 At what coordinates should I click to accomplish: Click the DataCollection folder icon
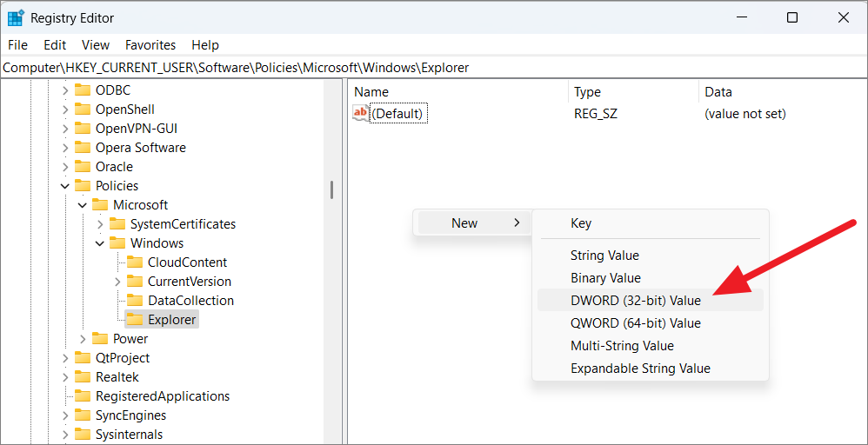[x=135, y=301]
